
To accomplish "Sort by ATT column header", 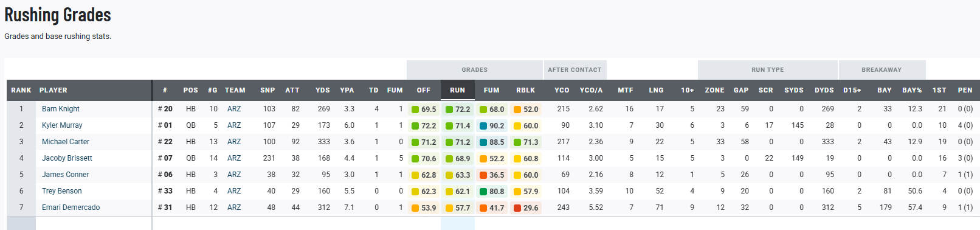I will 292,90.
